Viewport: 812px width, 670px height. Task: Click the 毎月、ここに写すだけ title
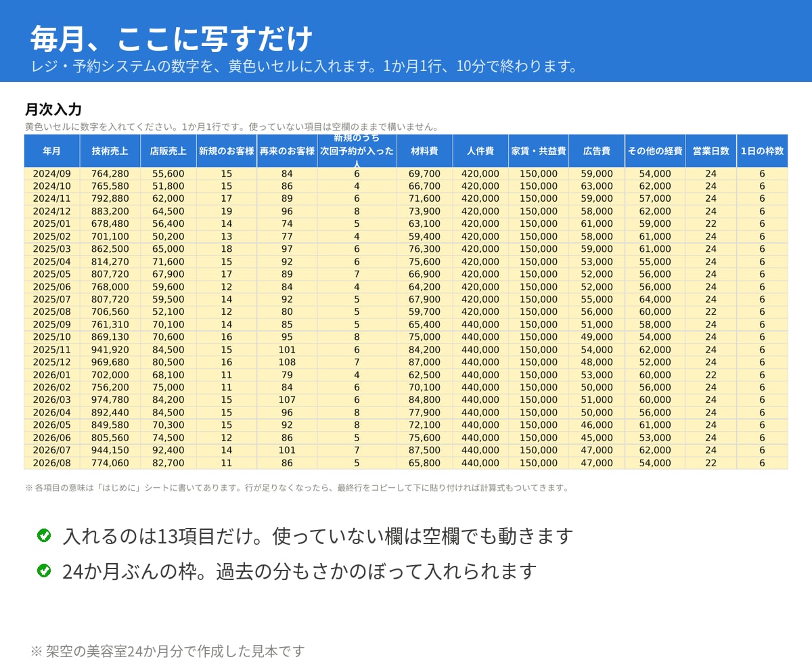coord(171,39)
